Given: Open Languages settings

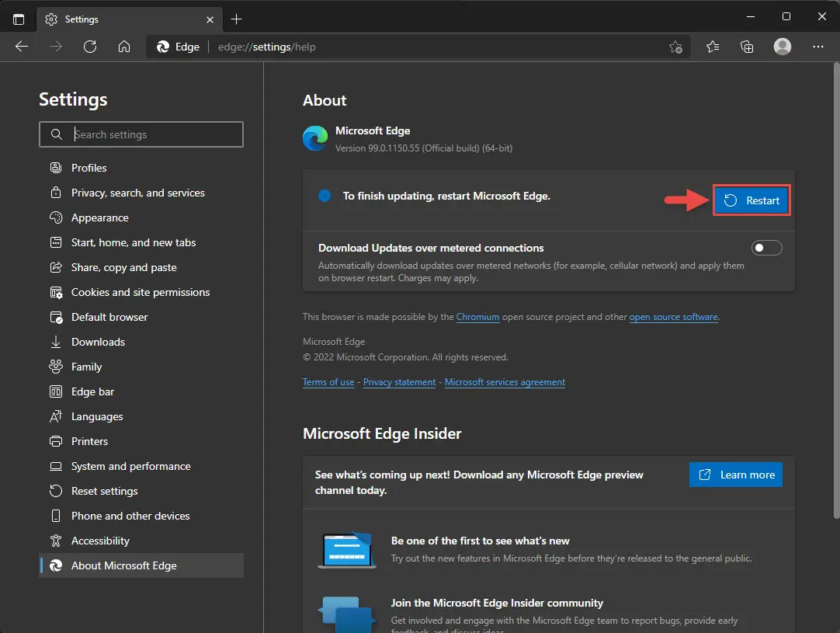Looking at the screenshot, I should [141, 416].
